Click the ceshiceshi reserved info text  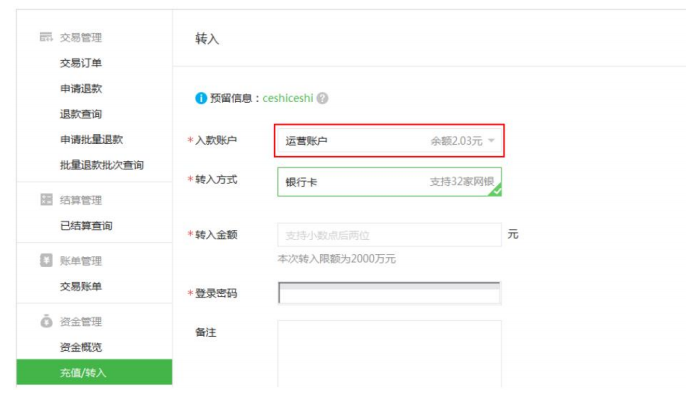288,98
